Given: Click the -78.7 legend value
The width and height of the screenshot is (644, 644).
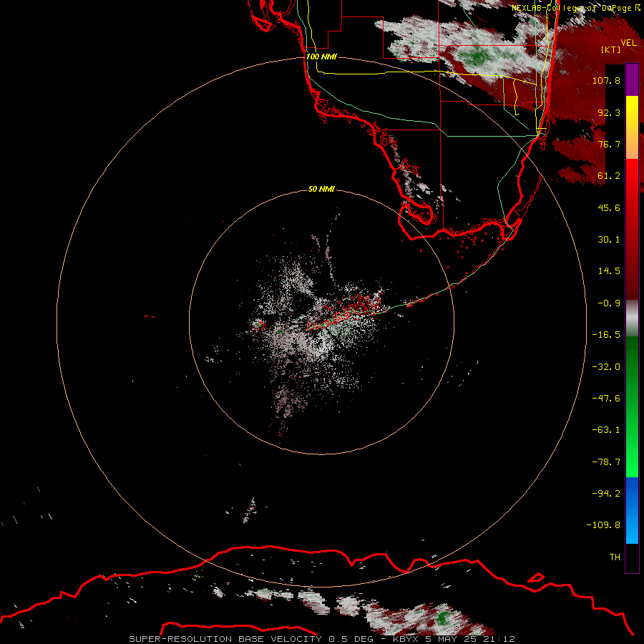Looking at the screenshot, I should pyautogui.click(x=606, y=462).
